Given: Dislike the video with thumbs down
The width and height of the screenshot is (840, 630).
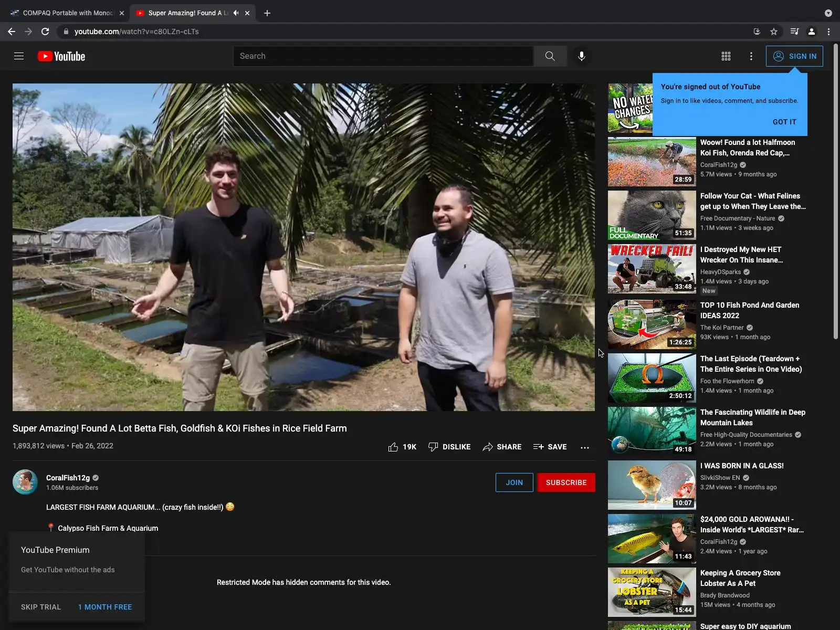Looking at the screenshot, I should pyautogui.click(x=449, y=447).
